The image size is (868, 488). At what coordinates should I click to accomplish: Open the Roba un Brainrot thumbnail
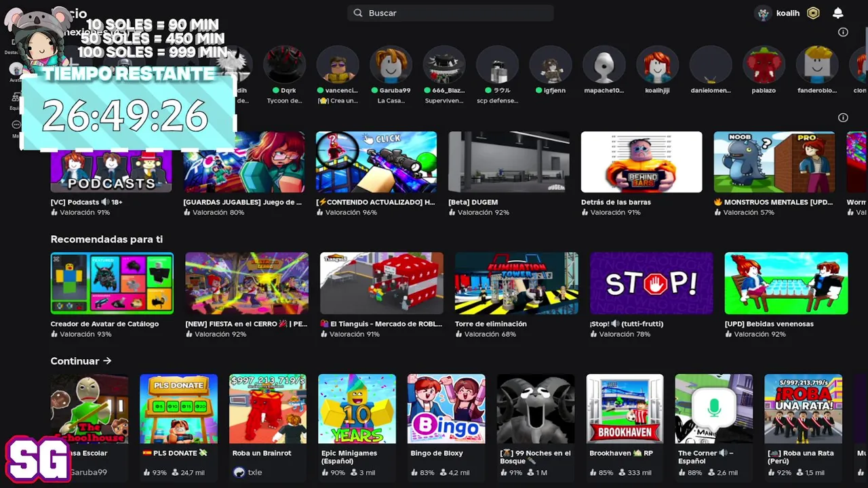coord(268,409)
